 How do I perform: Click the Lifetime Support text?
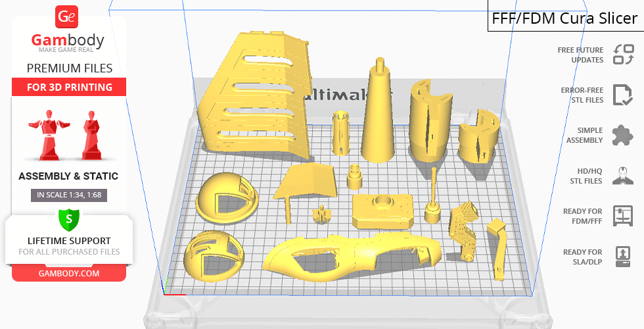69,241
